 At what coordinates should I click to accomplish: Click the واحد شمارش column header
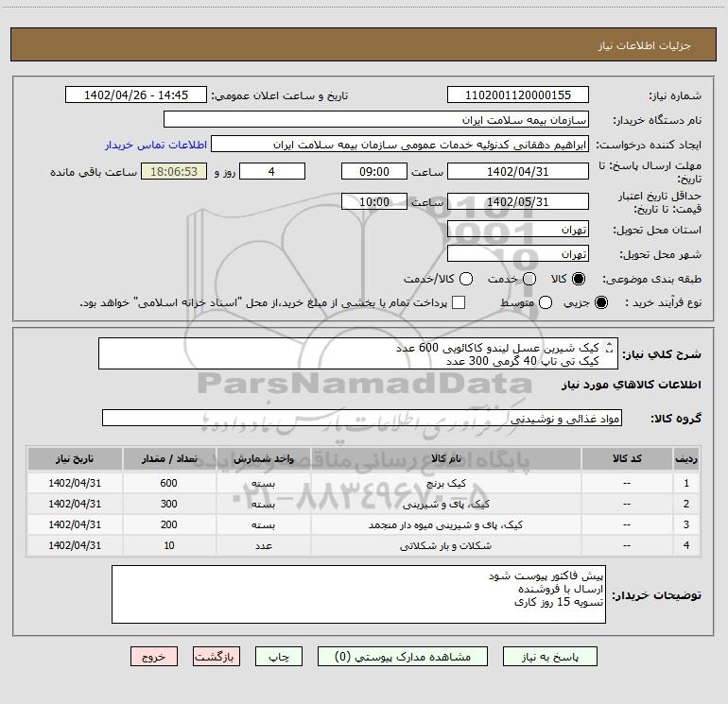click(263, 458)
